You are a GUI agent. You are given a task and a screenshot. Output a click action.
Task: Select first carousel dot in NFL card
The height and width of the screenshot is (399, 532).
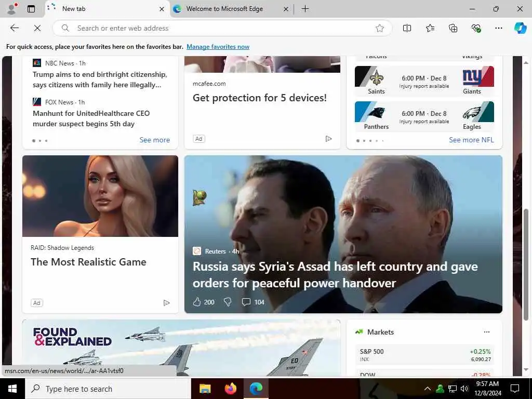pyautogui.click(x=357, y=140)
